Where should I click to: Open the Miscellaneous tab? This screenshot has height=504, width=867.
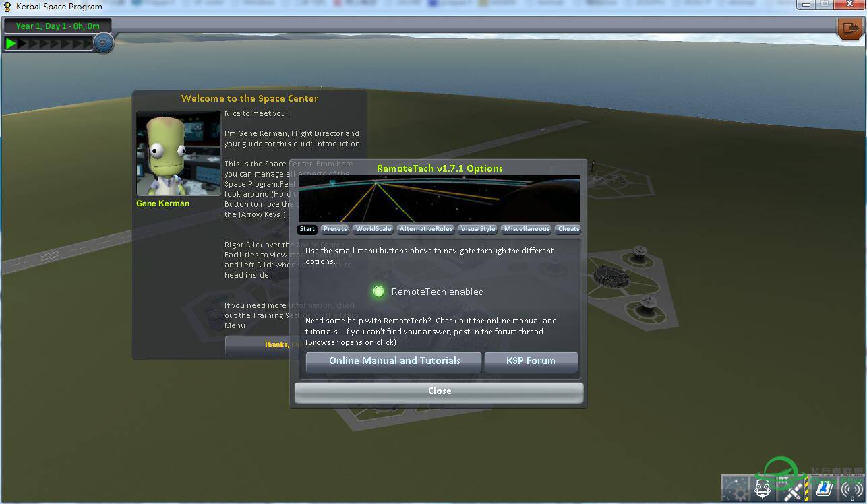point(527,229)
